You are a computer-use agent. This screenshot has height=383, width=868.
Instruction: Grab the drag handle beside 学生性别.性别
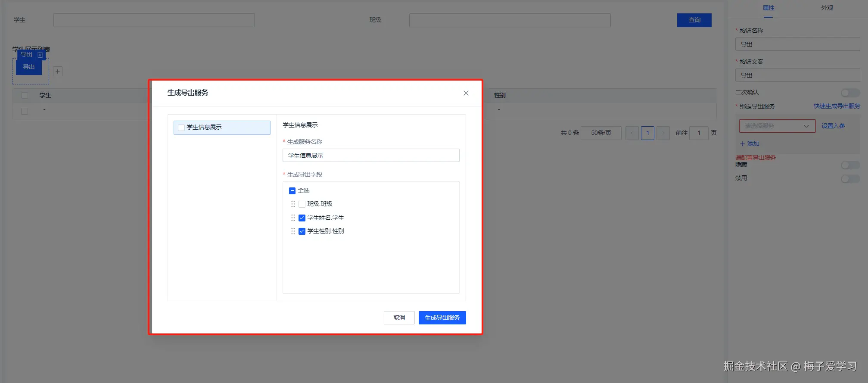pos(293,231)
